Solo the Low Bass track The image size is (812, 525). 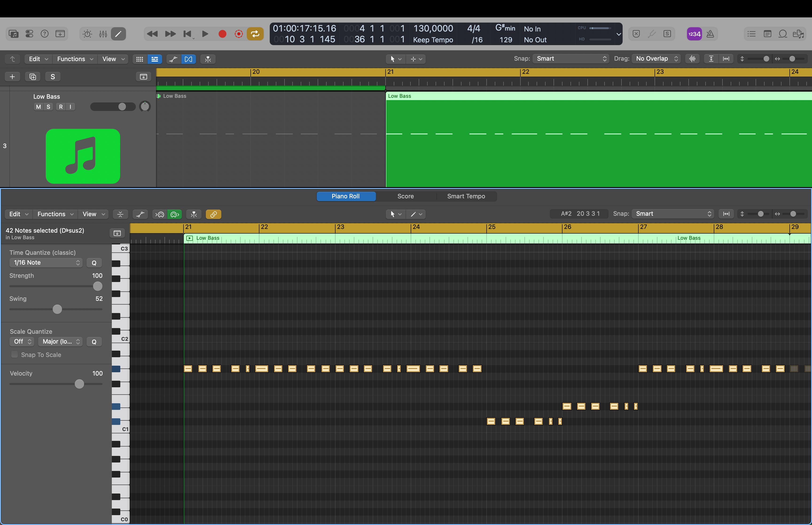click(48, 107)
